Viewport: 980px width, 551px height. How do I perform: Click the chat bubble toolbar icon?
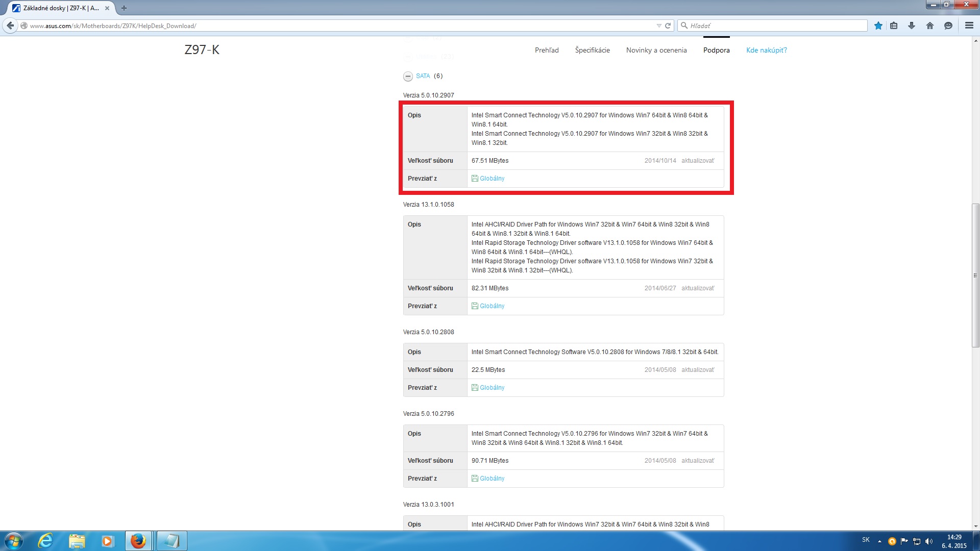pos(948,26)
